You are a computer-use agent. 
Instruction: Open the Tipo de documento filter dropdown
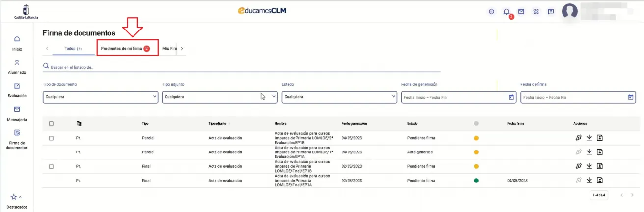[x=100, y=97]
